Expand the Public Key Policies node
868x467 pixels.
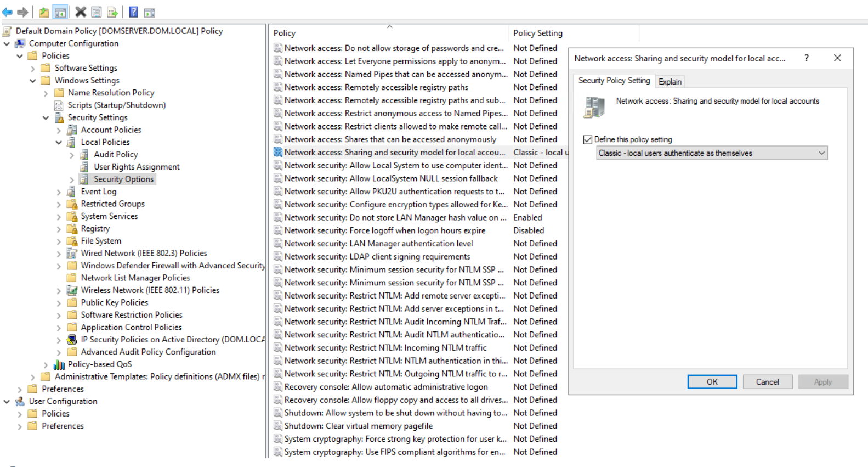point(59,303)
